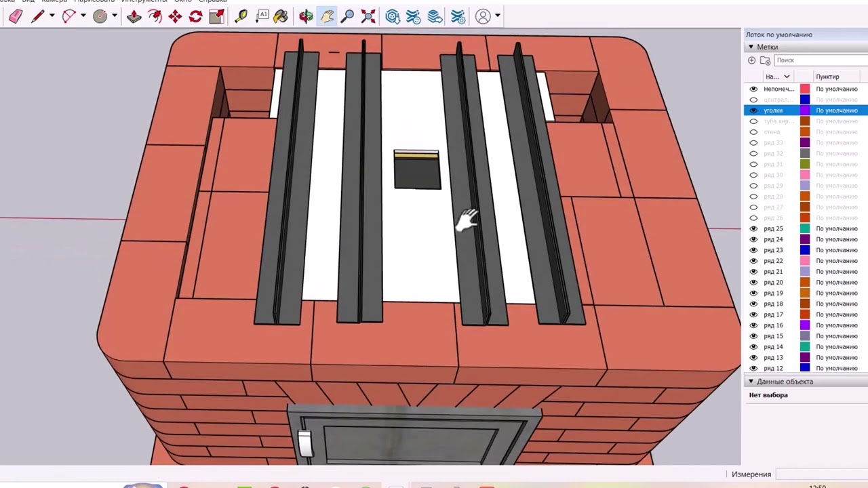Click the Send to LayOut icon

[x=435, y=16]
